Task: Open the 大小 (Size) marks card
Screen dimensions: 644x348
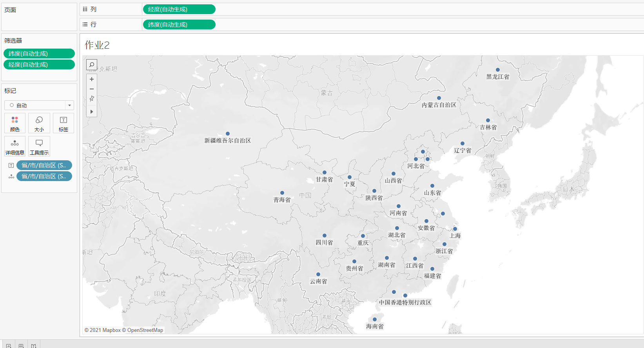Action: pos(39,123)
